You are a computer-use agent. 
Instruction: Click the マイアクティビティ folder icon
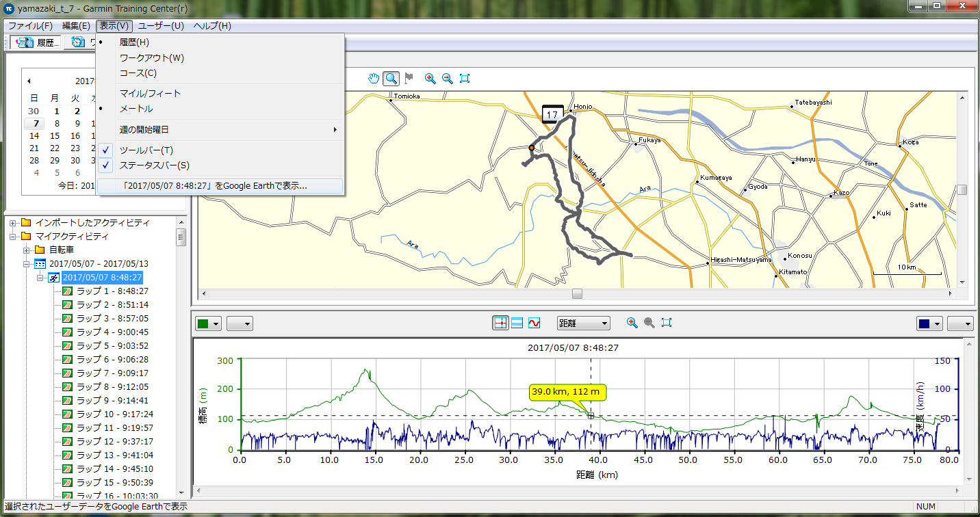[27, 237]
